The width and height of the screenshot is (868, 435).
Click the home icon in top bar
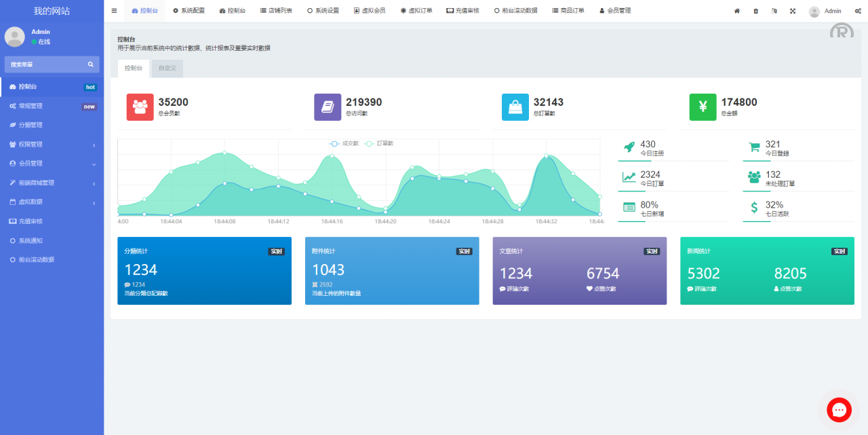737,11
